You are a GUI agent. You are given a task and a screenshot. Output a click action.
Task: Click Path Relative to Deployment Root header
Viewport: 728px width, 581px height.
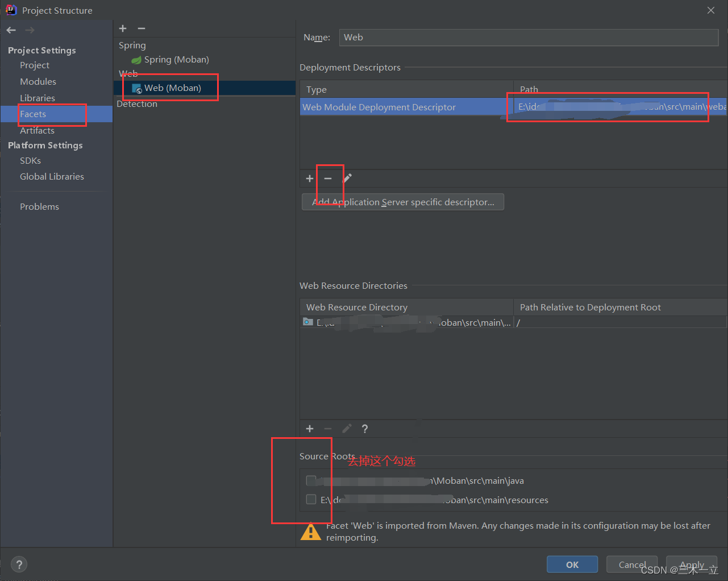tap(620, 308)
